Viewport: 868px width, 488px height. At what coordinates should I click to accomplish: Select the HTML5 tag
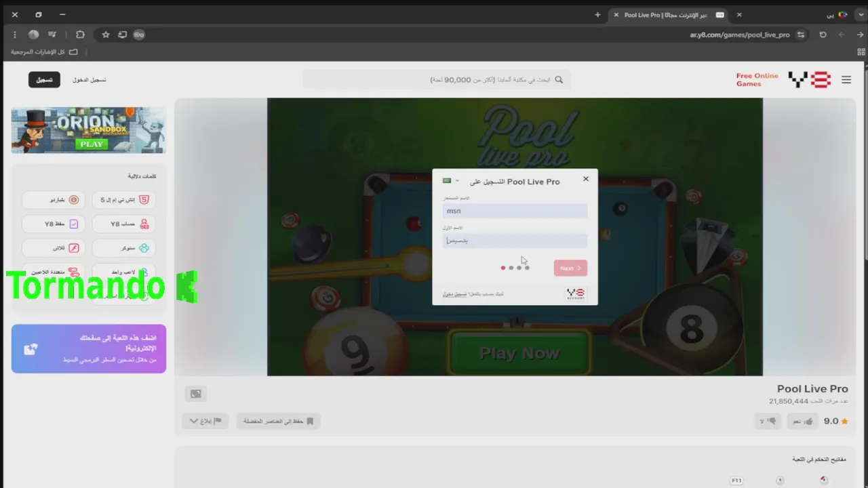point(123,200)
